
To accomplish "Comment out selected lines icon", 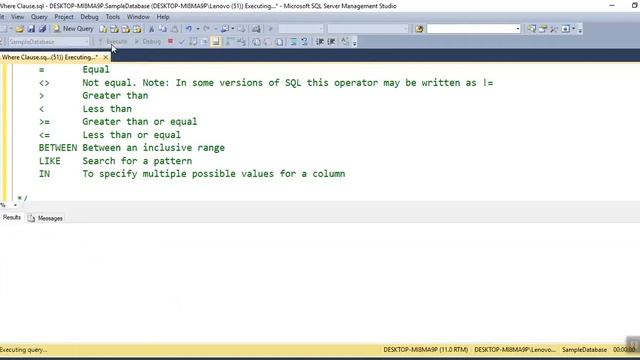I will [x=293, y=42].
